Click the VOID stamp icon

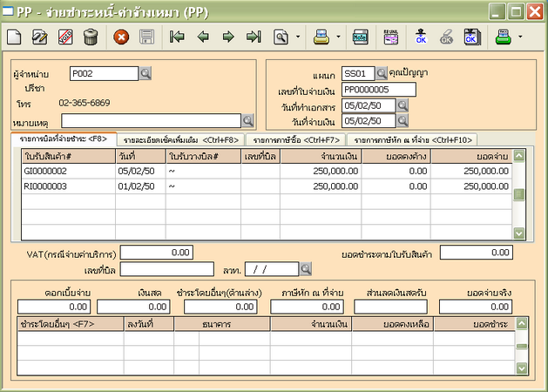(65, 37)
